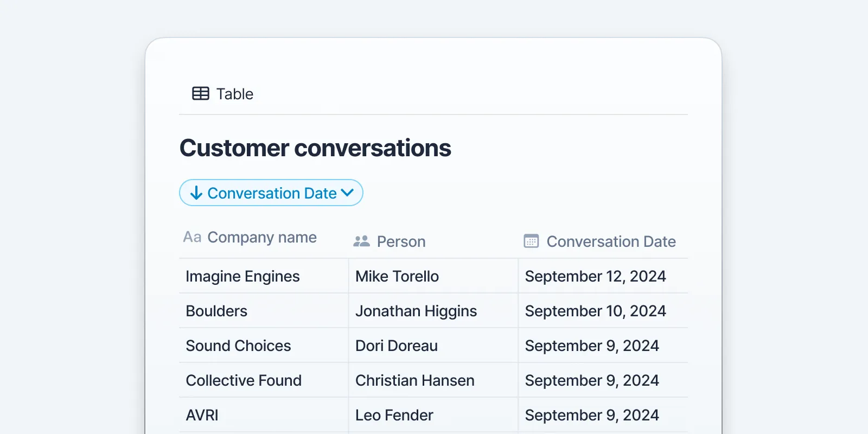
Task: Click the Mike Torello person cell
Action: [397, 276]
